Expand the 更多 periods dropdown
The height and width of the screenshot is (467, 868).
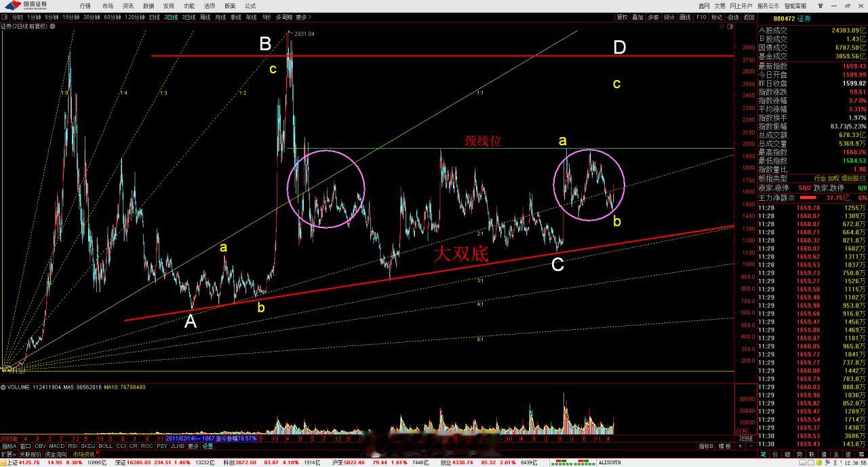tap(303, 17)
